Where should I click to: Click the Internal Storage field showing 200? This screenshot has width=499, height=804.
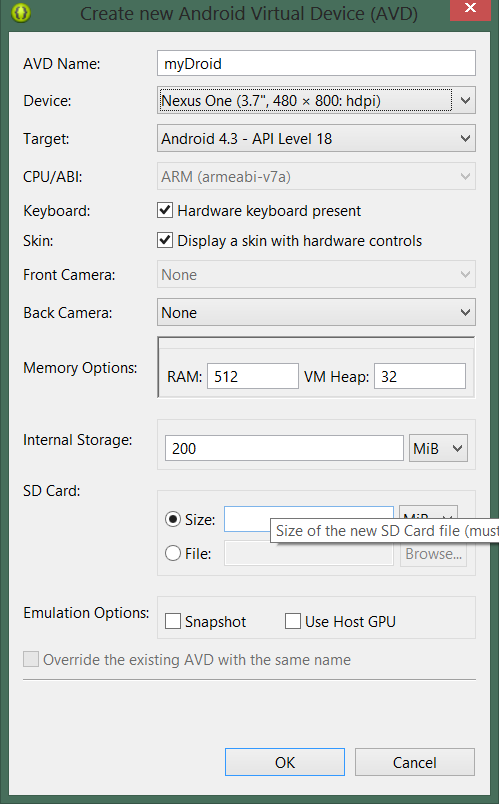[284, 448]
